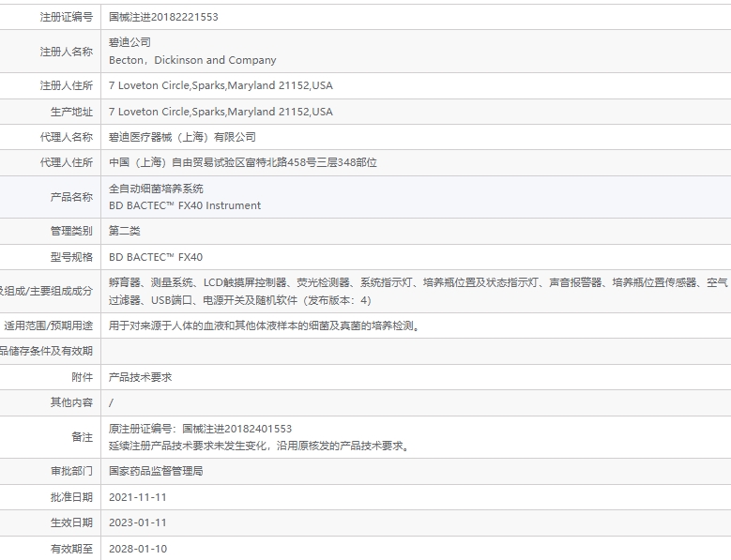Click registrant name 碧迪公司
The height and width of the screenshot is (560, 731).
[129, 42]
